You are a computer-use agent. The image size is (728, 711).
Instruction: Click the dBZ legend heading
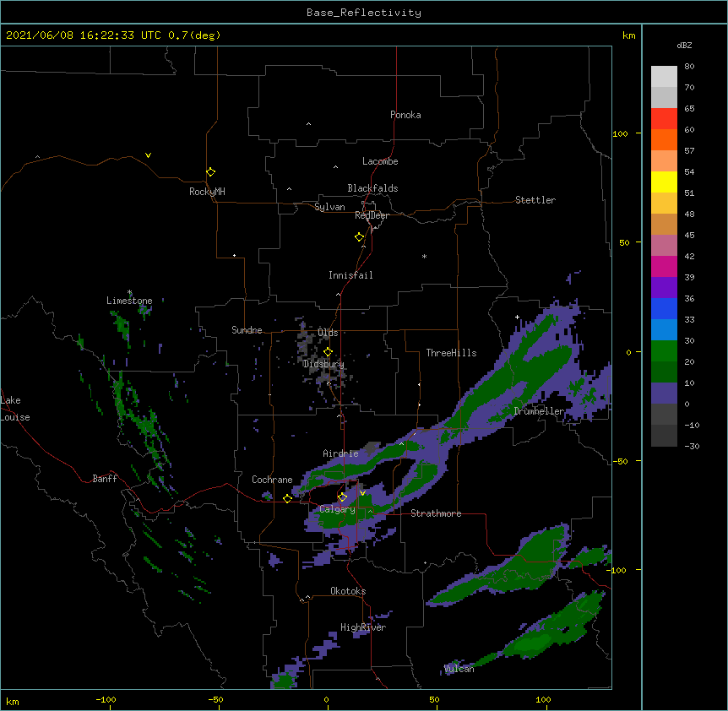pyautogui.click(x=684, y=46)
